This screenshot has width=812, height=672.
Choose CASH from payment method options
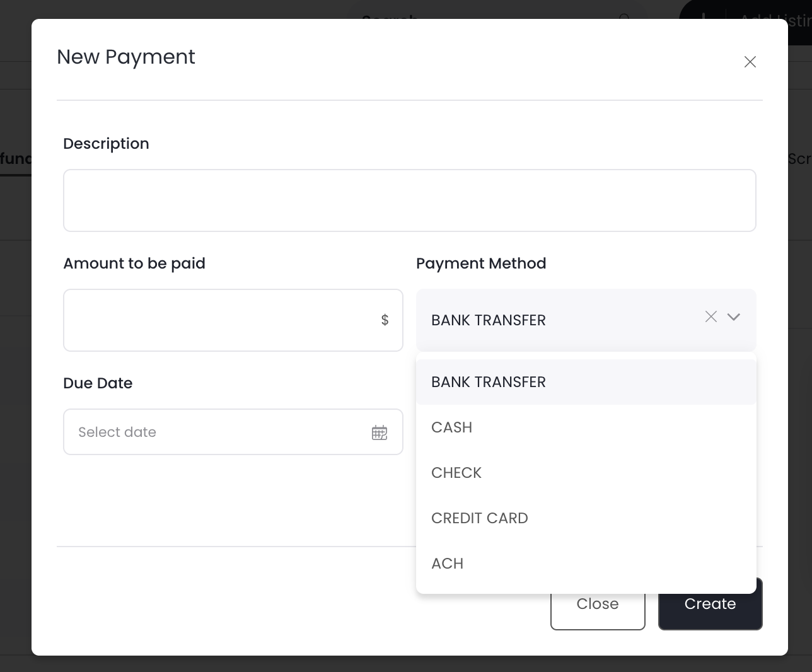click(452, 427)
